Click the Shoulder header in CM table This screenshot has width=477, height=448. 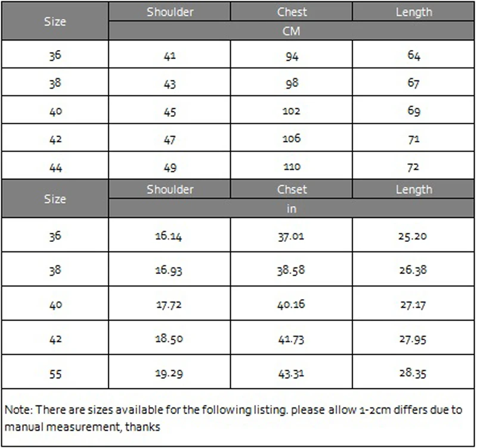tap(170, 12)
